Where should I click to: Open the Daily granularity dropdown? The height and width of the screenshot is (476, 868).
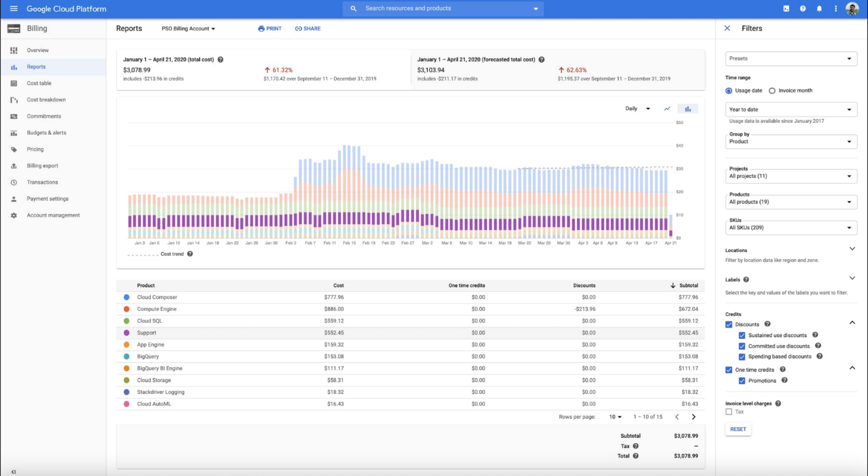pyautogui.click(x=637, y=109)
